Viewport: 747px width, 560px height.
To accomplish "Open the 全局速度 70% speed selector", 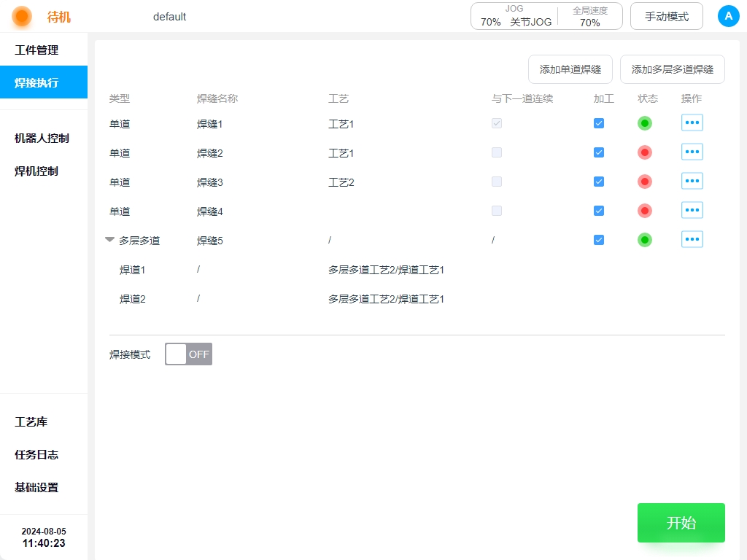I will pos(589,16).
